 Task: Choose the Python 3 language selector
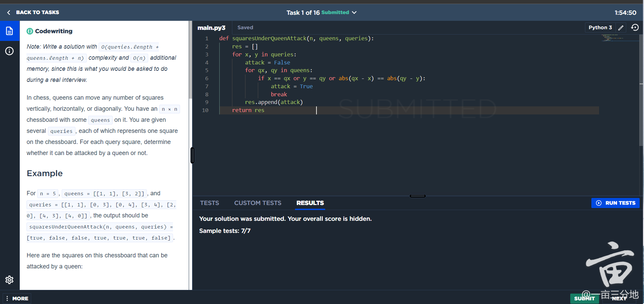tap(600, 28)
